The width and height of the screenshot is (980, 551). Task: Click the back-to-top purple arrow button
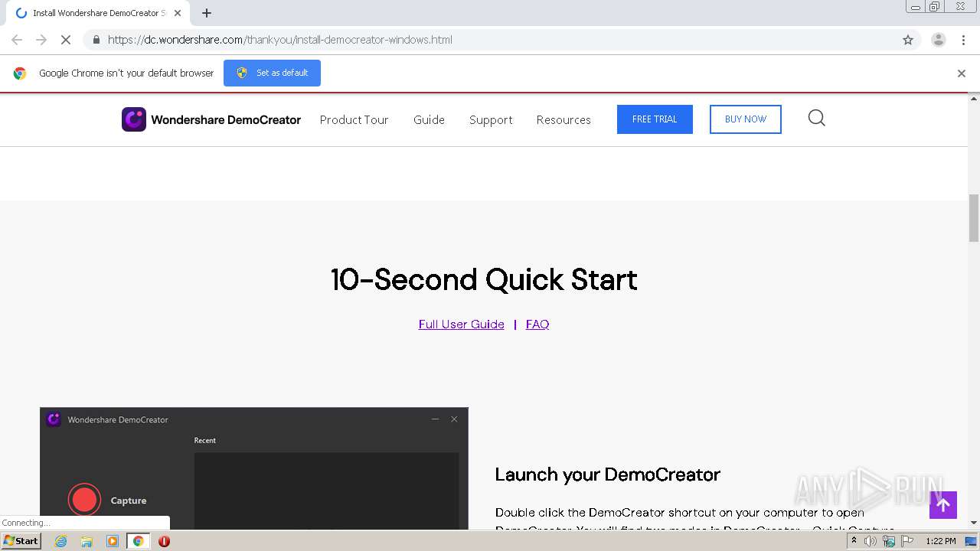(943, 505)
